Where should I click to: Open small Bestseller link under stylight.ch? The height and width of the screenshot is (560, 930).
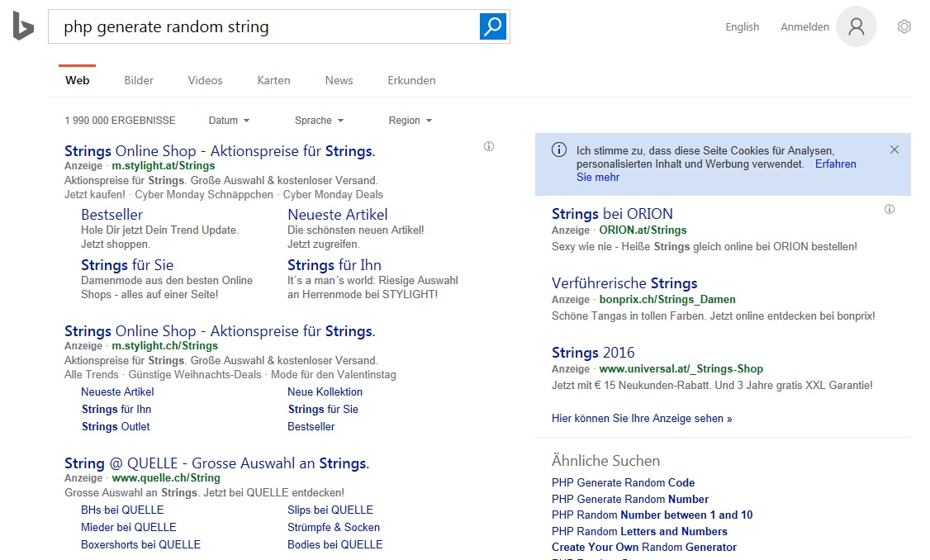pos(311,426)
